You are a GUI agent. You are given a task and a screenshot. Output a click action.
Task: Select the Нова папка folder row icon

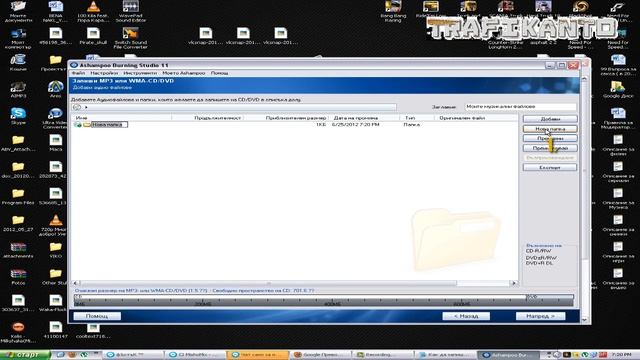pyautogui.click(x=87, y=124)
